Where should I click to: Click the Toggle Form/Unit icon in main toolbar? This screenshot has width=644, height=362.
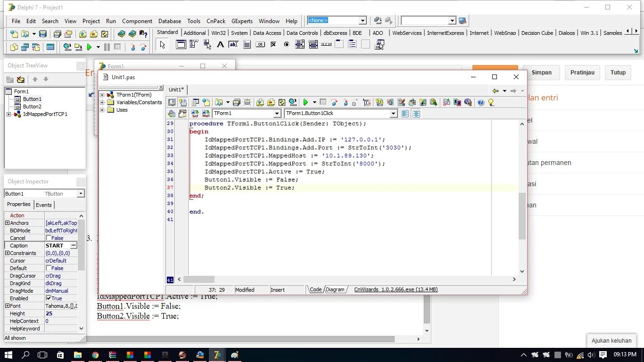click(x=35, y=47)
